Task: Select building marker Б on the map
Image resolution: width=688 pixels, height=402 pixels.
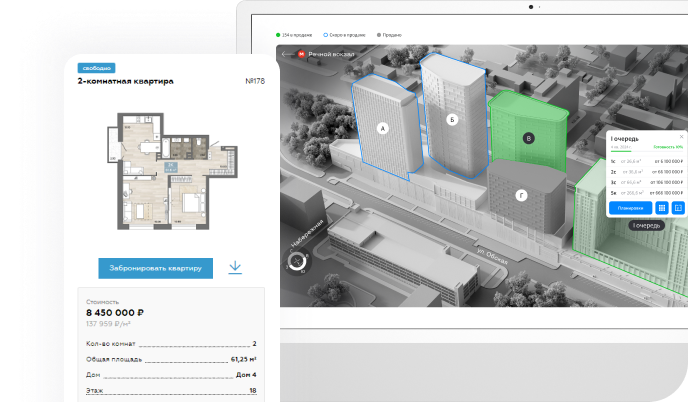Action: point(452,119)
